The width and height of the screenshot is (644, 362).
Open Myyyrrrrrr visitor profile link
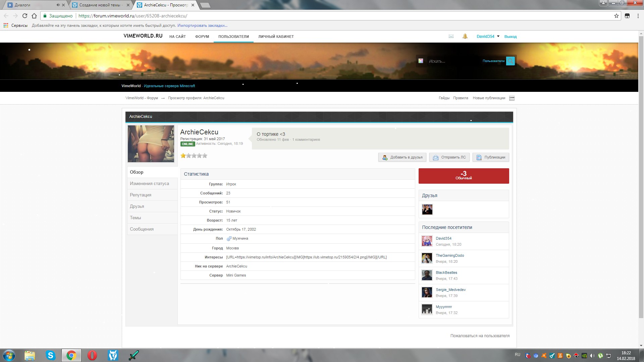pyautogui.click(x=444, y=307)
